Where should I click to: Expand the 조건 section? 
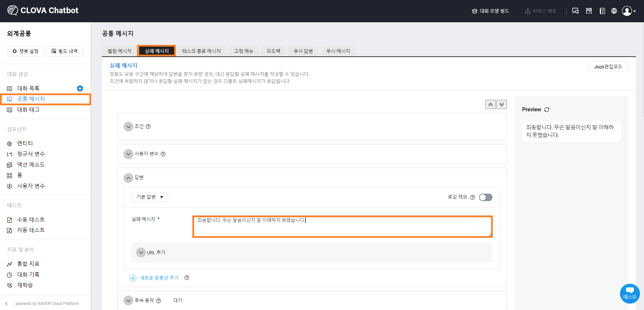(x=128, y=127)
